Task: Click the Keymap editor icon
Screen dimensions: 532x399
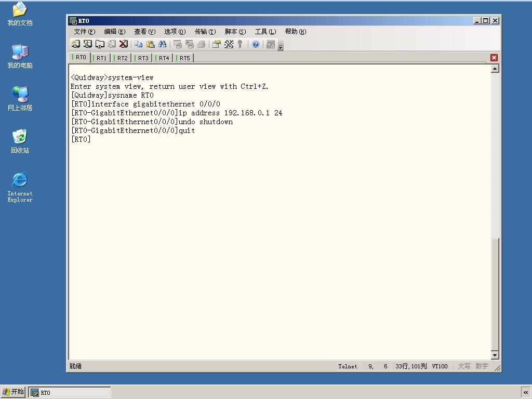Action: point(229,44)
